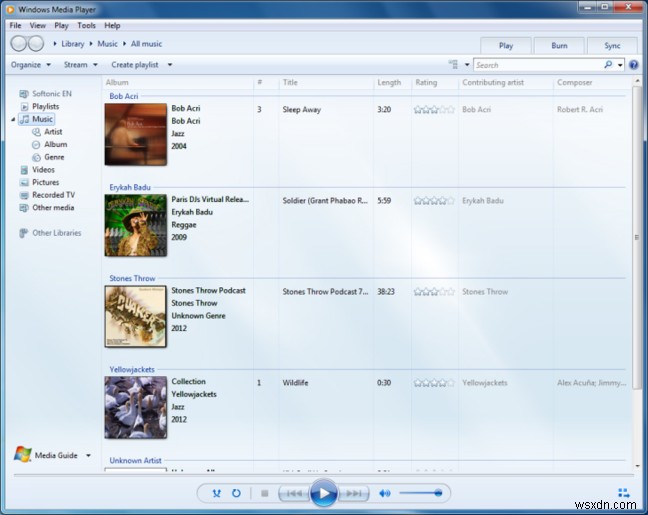Open the Stream dropdown
The height and width of the screenshot is (515, 648).
[x=81, y=65]
